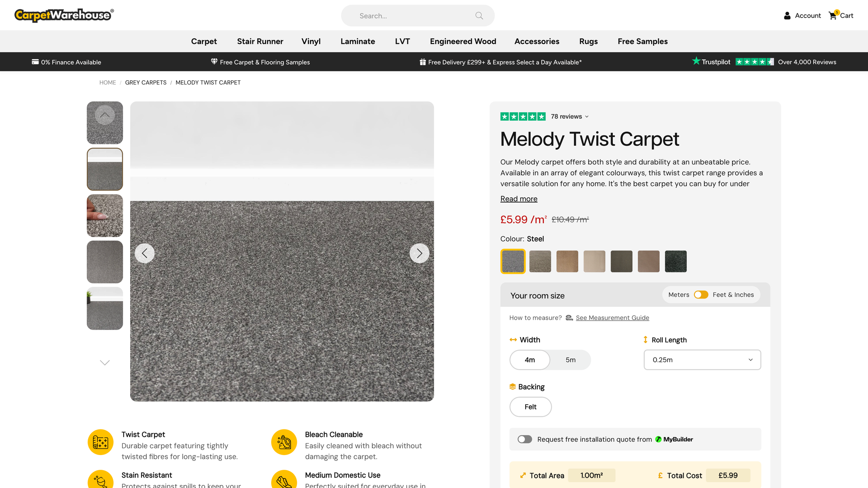This screenshot has height=488, width=868.
Task: Click the Twist Carpet feature icon
Action: [101, 442]
